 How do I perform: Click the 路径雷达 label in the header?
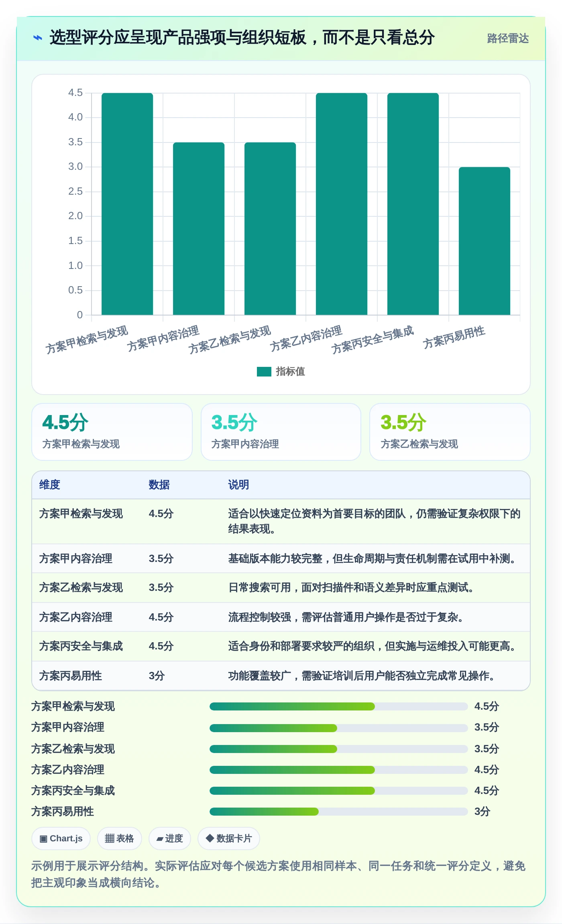click(508, 39)
